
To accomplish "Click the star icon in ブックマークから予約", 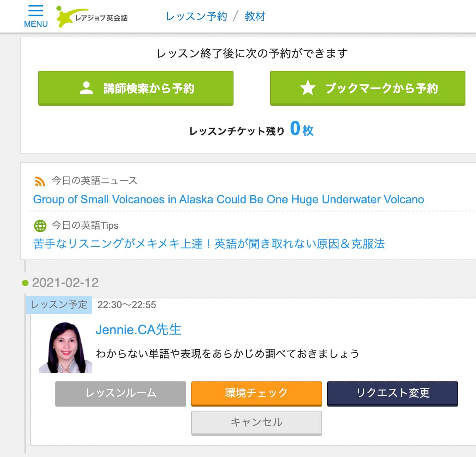I will 308,88.
